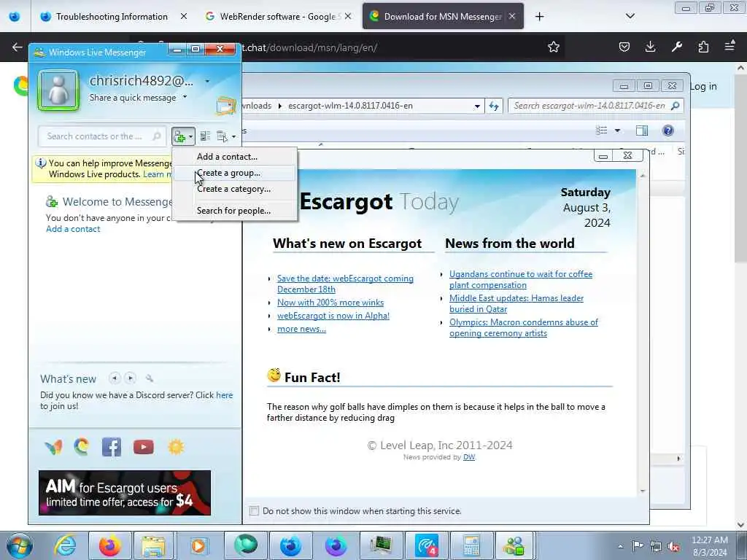This screenshot has height=560, width=747.
Task: Click the DW news provider link
Action: [469, 457]
